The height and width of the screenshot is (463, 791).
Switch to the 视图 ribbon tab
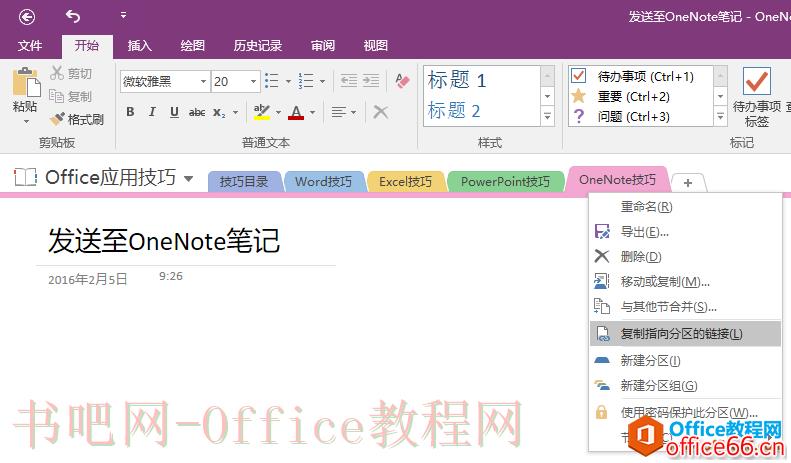[x=376, y=46]
